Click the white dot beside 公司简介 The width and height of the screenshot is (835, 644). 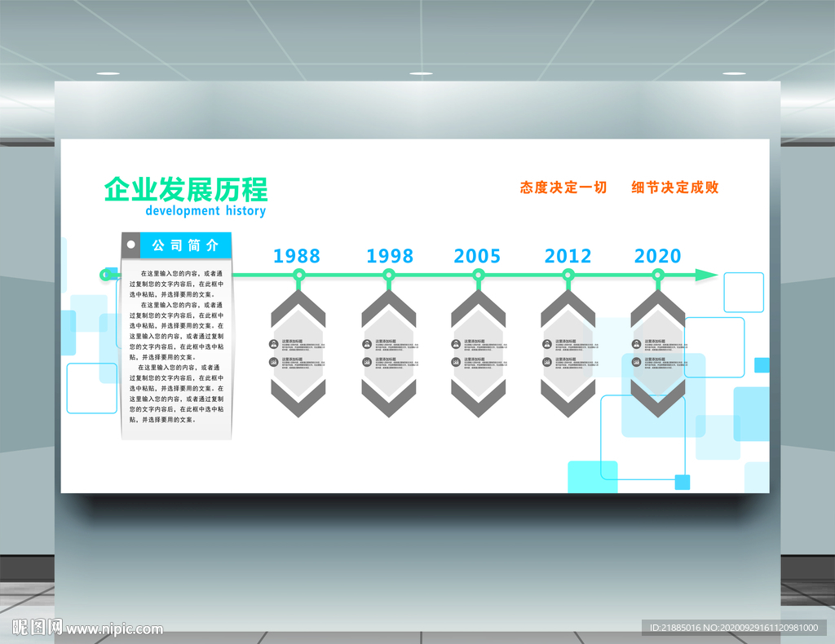(x=131, y=245)
